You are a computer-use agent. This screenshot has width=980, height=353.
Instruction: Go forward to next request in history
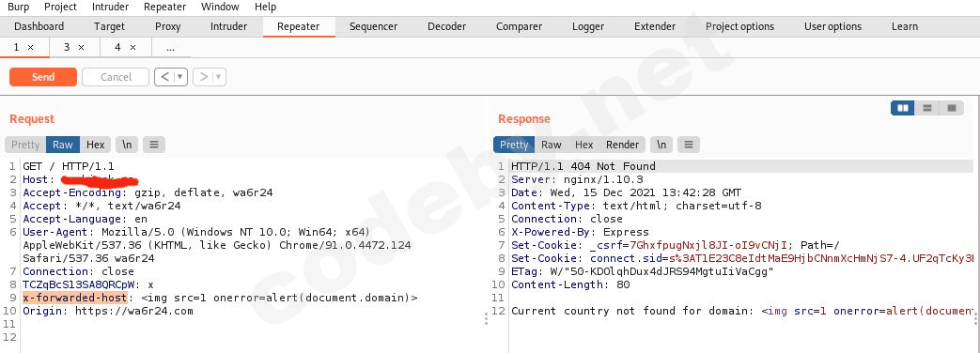203,77
